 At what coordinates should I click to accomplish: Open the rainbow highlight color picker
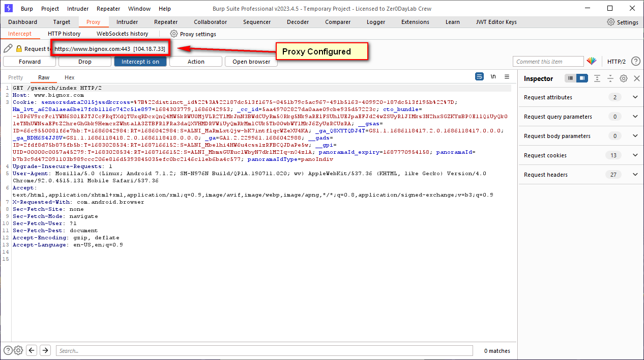[592, 62]
